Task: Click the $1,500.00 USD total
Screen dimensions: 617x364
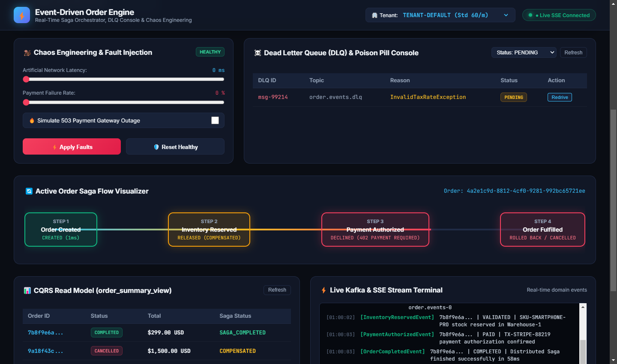Action: click(169, 351)
